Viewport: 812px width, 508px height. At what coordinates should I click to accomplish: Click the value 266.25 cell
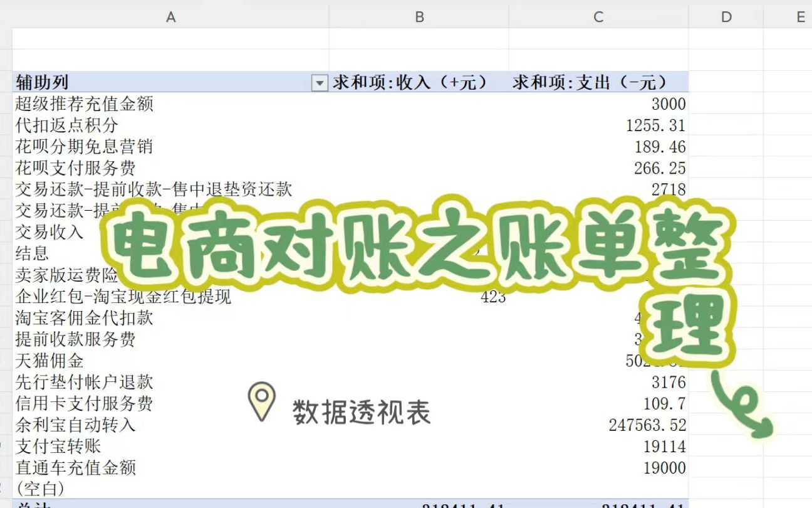coord(660,168)
